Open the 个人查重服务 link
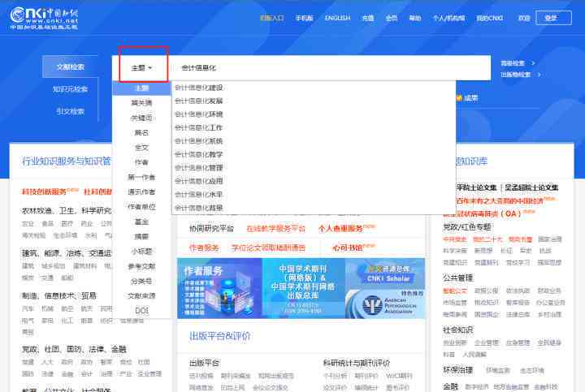Image resolution: width=585 pixels, height=392 pixels. pyautogui.click(x=340, y=228)
